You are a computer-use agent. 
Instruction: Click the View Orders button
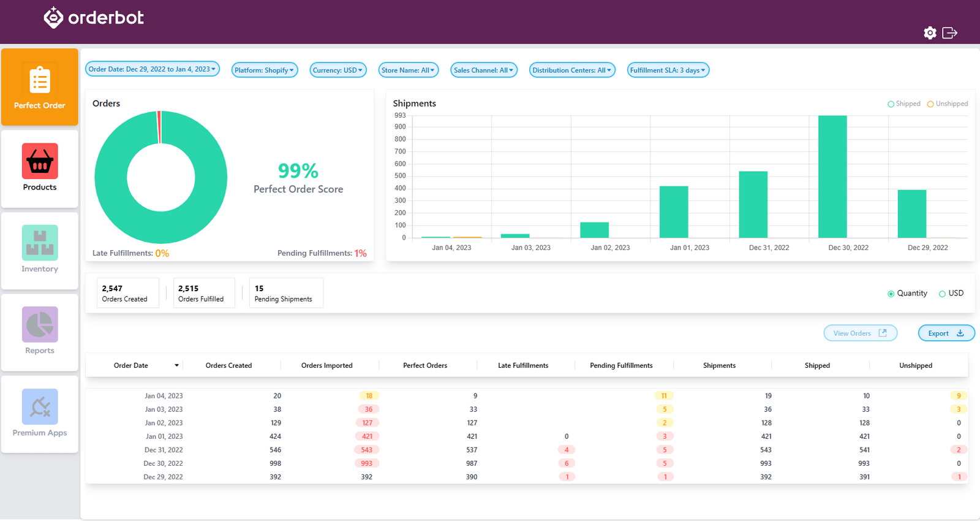[861, 333]
